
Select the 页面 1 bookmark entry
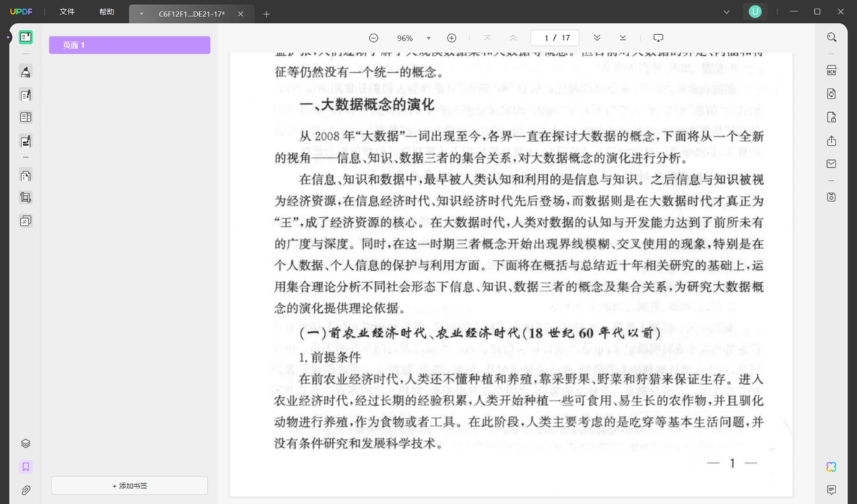coord(129,45)
